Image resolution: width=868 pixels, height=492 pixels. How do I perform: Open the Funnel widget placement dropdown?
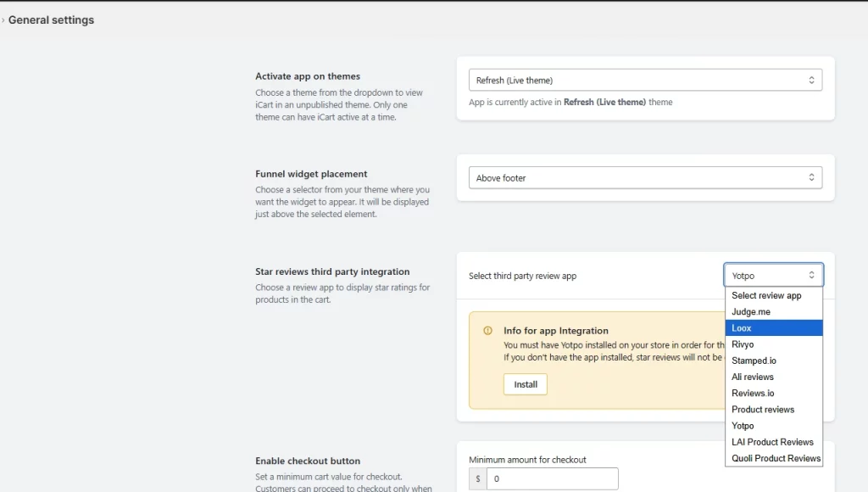coord(645,178)
